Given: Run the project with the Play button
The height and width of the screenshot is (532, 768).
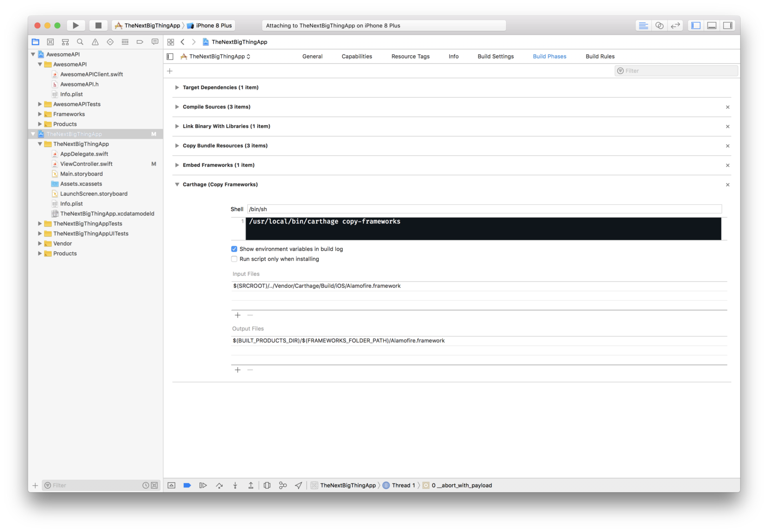Looking at the screenshot, I should point(76,25).
